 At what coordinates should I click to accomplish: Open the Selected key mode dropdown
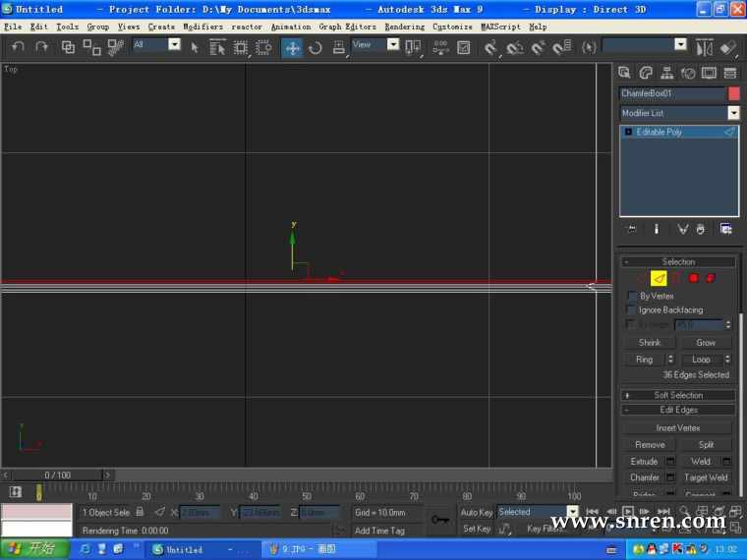tap(572, 512)
